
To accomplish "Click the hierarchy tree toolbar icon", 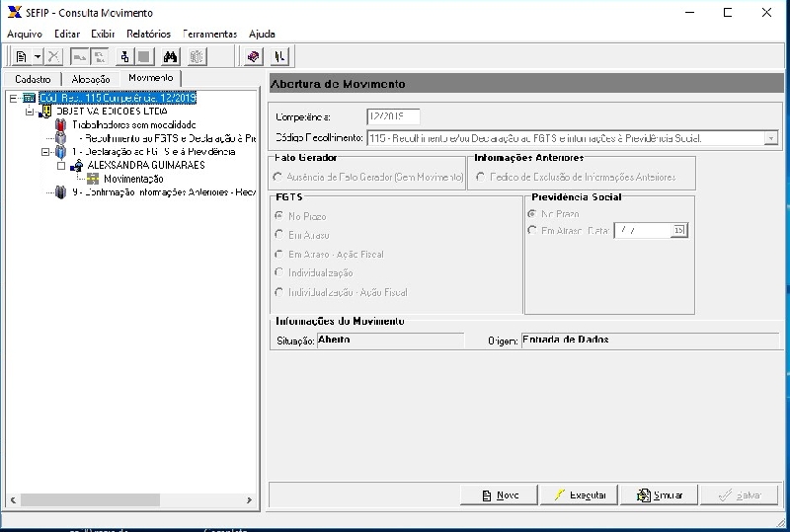I will (x=124, y=57).
